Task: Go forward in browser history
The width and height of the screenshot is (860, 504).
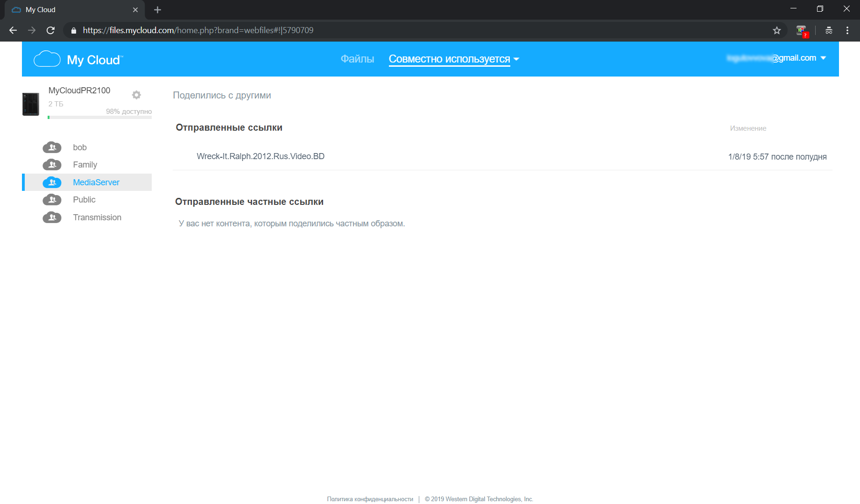Action: pos(32,30)
